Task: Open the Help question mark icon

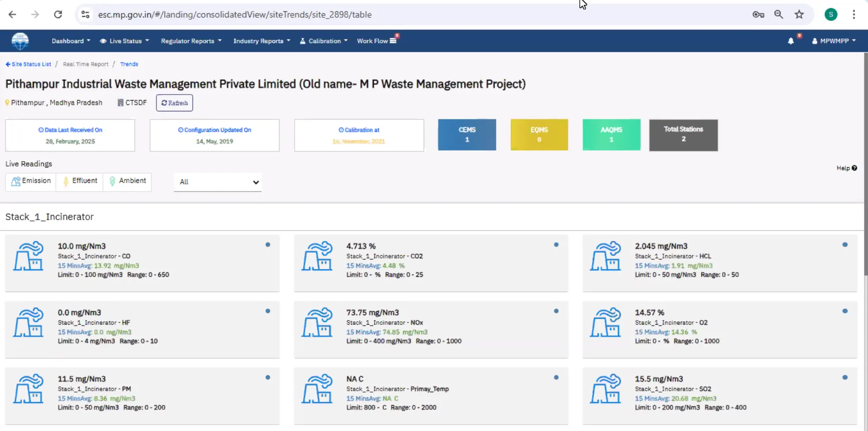Action: (x=854, y=168)
